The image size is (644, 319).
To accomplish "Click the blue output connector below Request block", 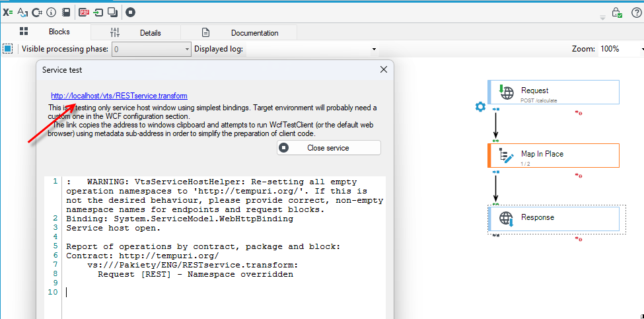I will (495, 109).
